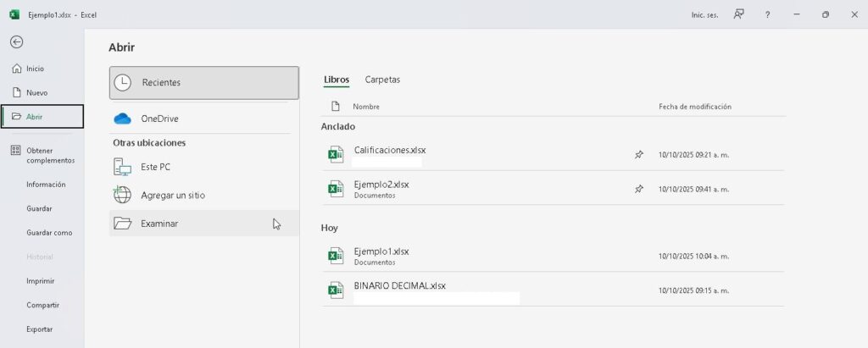Click the Agregar un sitio globe icon

(x=122, y=195)
